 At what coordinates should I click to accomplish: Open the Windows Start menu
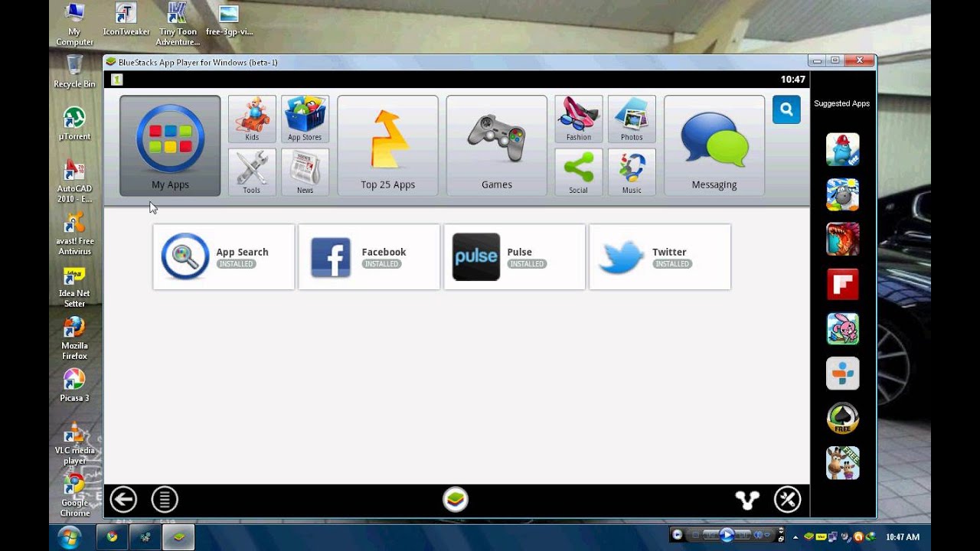[68, 536]
